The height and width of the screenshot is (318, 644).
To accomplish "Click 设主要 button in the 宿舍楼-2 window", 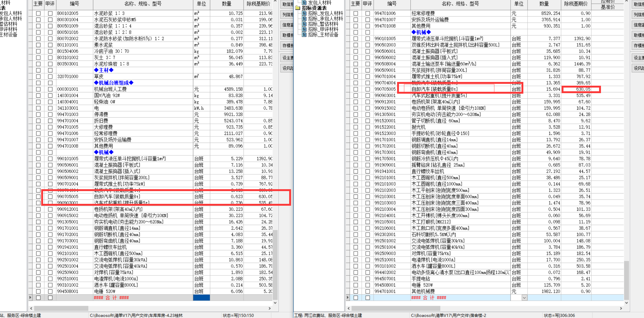I will 638,58.
